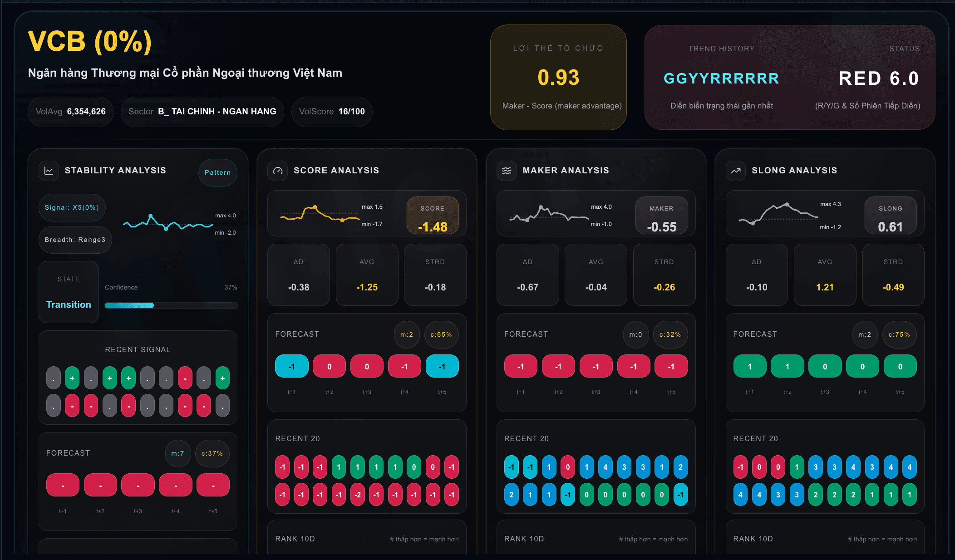Click the RED 6.0 status value

(x=879, y=79)
